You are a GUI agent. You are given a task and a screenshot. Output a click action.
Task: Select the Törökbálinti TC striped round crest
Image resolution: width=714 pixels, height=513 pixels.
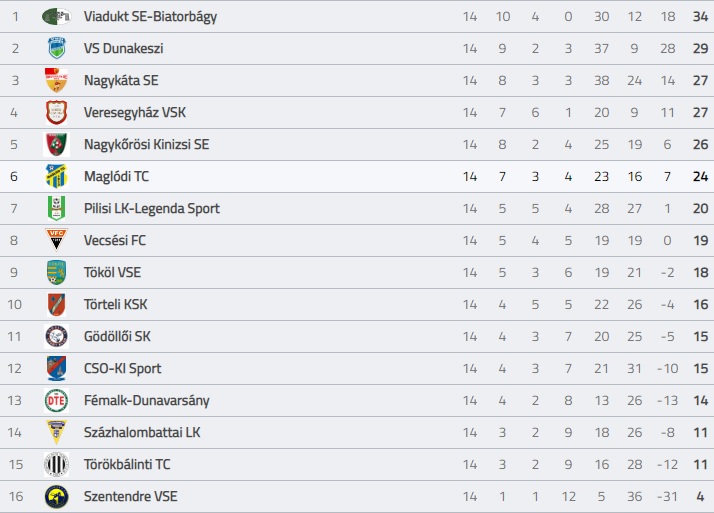56,464
